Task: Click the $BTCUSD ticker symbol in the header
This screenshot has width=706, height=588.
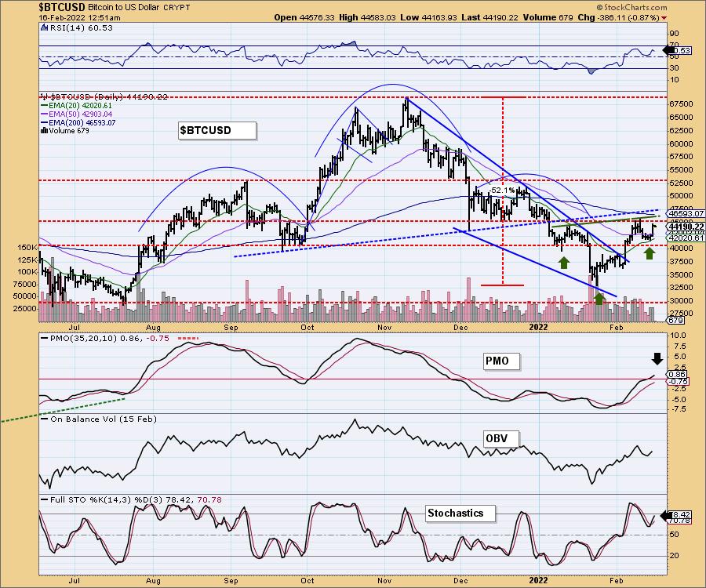Action: pos(62,7)
